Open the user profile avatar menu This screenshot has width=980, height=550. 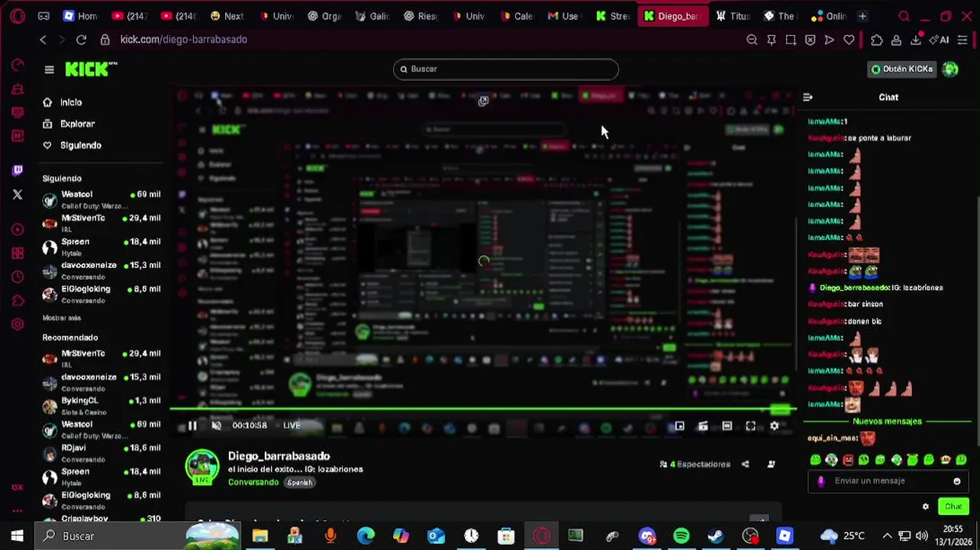pos(950,69)
